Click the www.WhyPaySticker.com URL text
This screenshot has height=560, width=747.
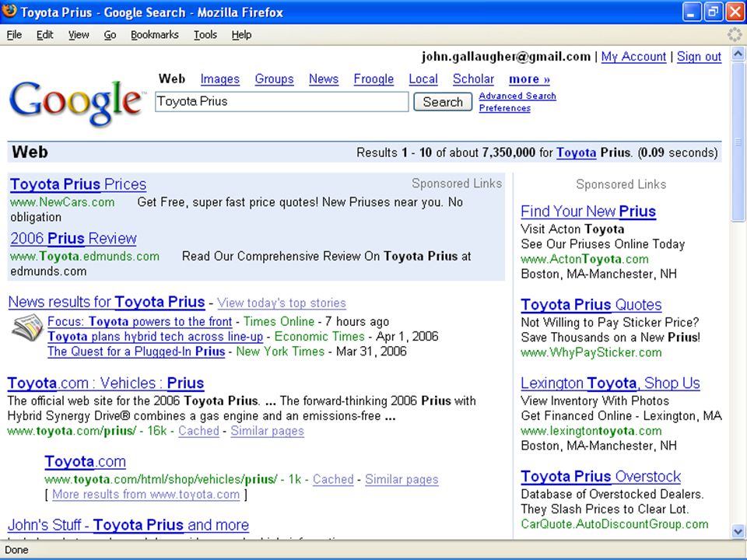point(591,352)
